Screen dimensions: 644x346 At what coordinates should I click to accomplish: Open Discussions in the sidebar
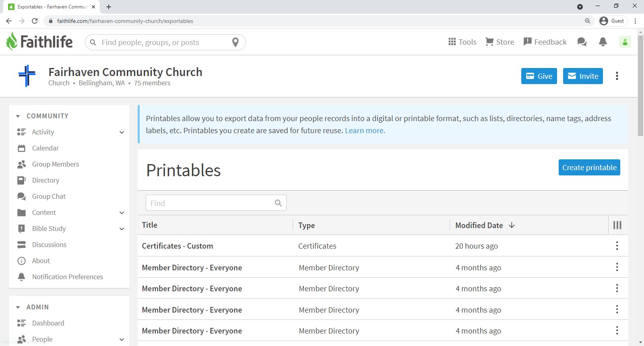pyautogui.click(x=49, y=245)
